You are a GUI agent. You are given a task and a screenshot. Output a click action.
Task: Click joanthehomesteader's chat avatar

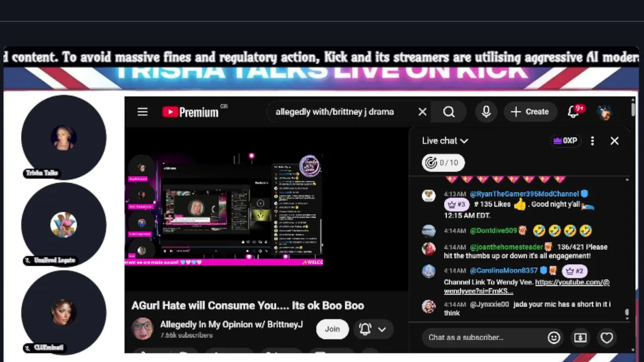429,248
